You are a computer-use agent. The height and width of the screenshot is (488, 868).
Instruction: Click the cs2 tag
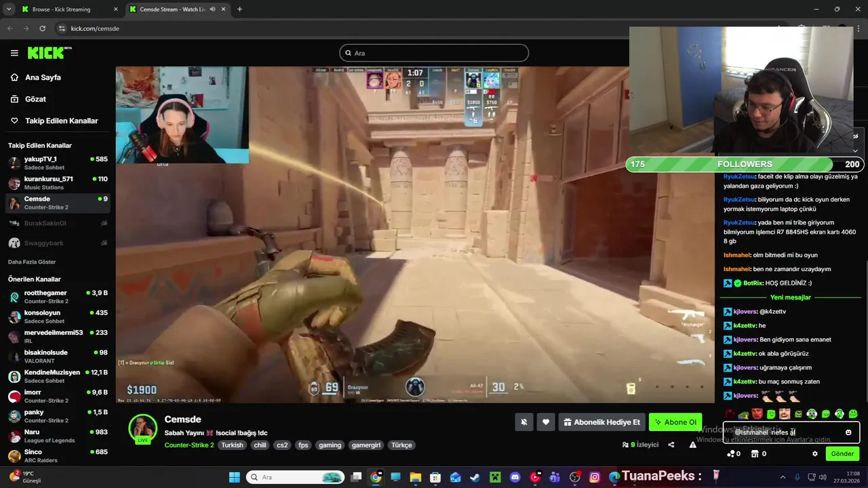pos(282,445)
